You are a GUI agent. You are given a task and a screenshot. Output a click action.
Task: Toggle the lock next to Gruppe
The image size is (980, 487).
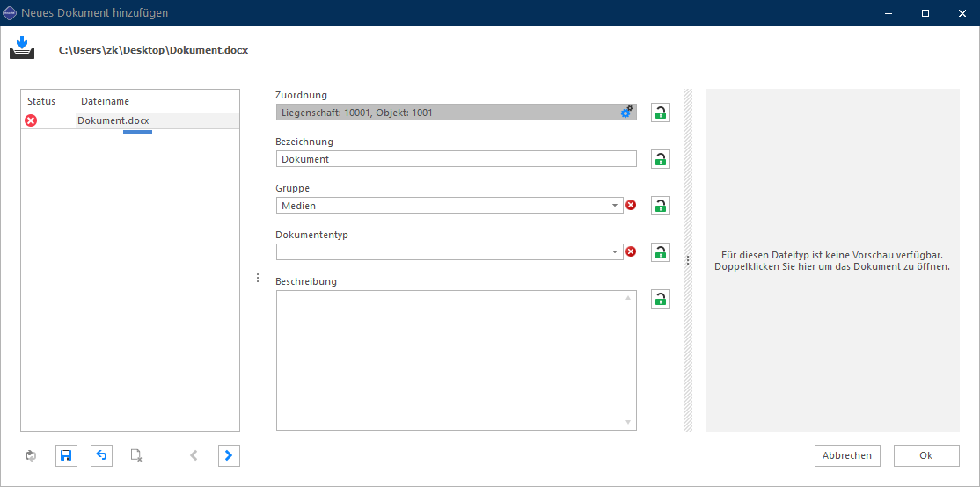point(660,206)
